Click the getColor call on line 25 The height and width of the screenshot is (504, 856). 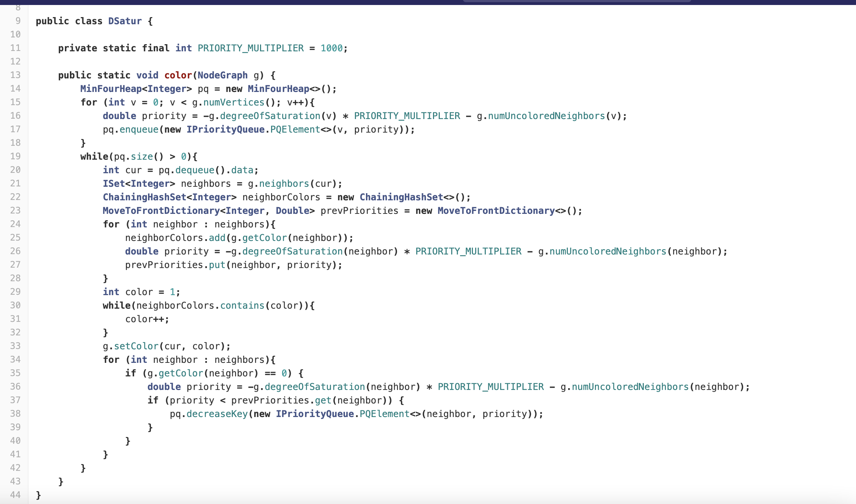point(264,238)
